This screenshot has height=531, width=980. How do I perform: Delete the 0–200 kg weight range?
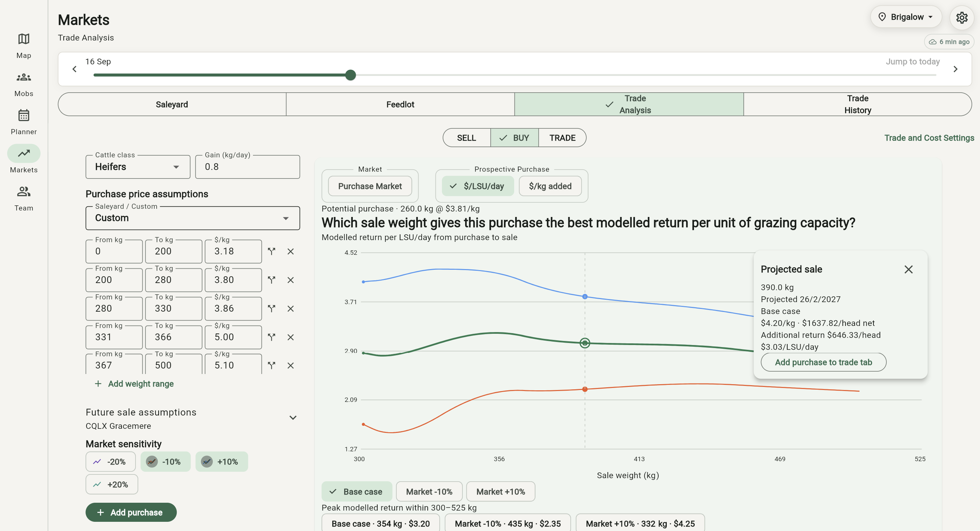291,251
